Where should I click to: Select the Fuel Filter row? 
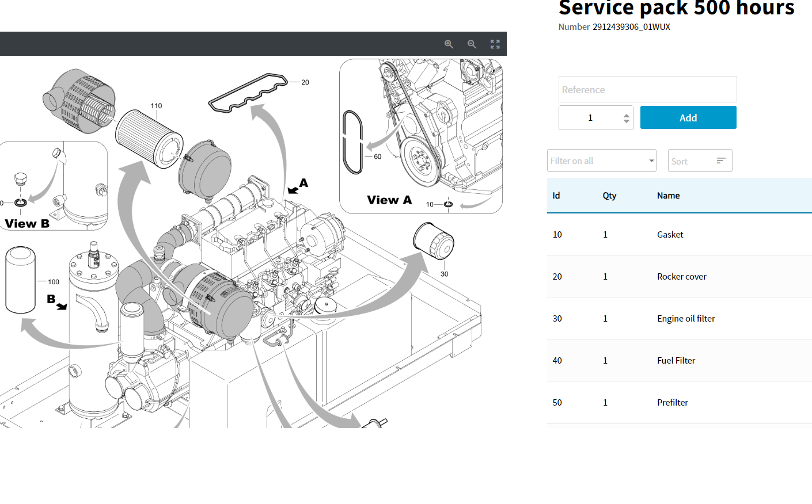(676, 361)
